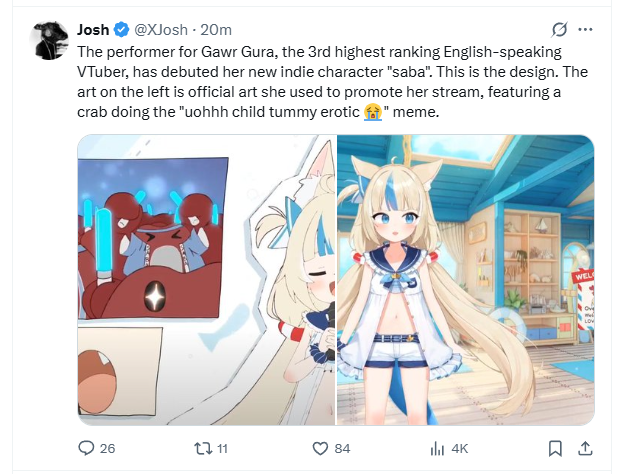Open the left crab artwork image
This screenshot has height=474, width=629.
[x=207, y=280]
